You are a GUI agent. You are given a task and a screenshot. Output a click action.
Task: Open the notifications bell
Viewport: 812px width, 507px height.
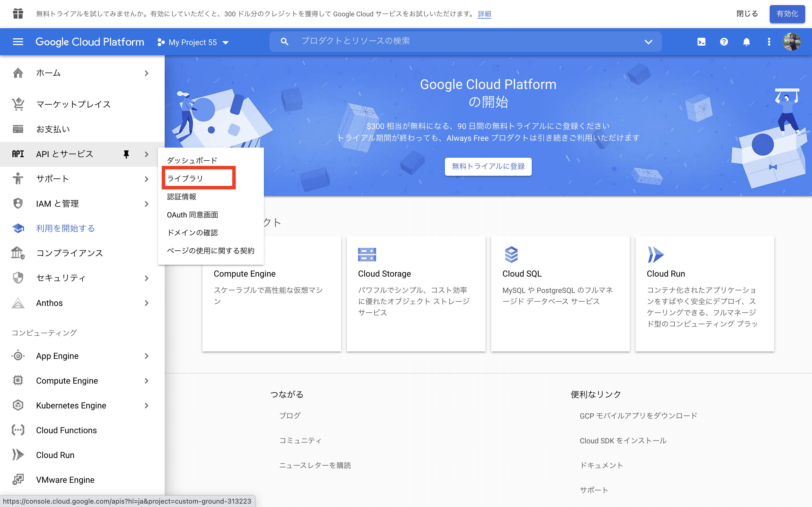(x=747, y=42)
